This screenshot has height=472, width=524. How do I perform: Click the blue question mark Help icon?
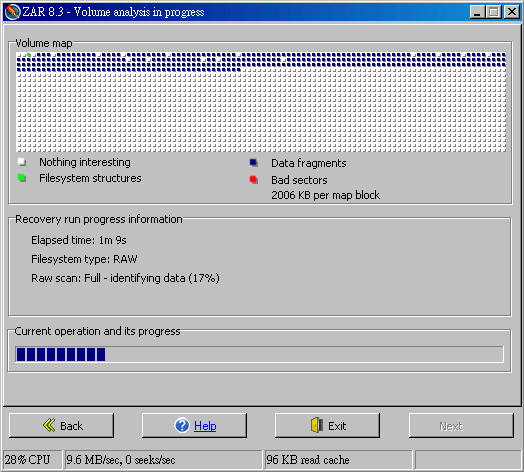click(x=182, y=425)
